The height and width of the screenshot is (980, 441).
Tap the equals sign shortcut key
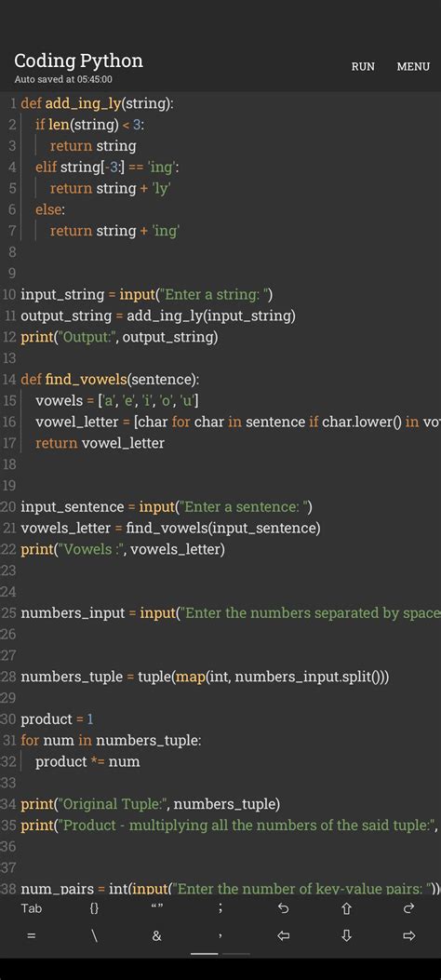[x=32, y=935]
